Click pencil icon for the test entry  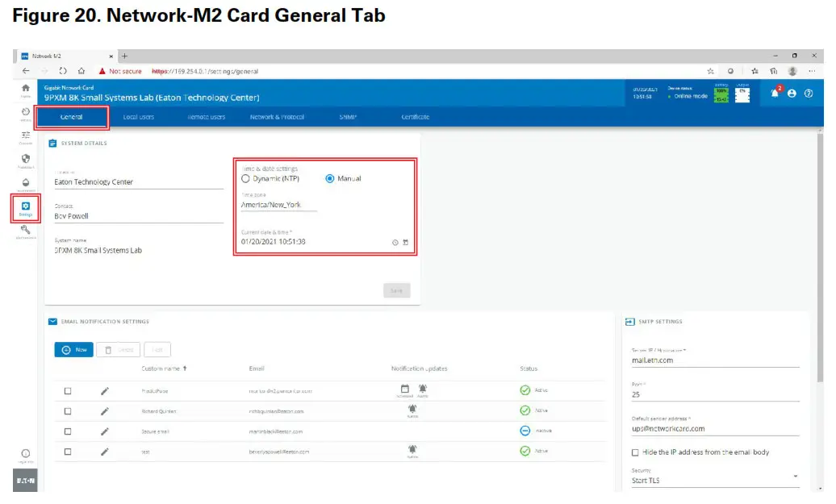point(105,452)
